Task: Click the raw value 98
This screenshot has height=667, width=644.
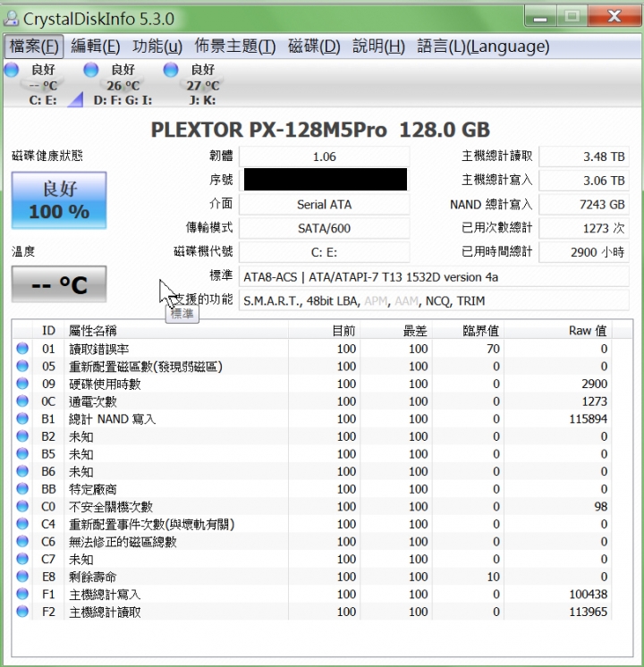Action: tap(601, 507)
